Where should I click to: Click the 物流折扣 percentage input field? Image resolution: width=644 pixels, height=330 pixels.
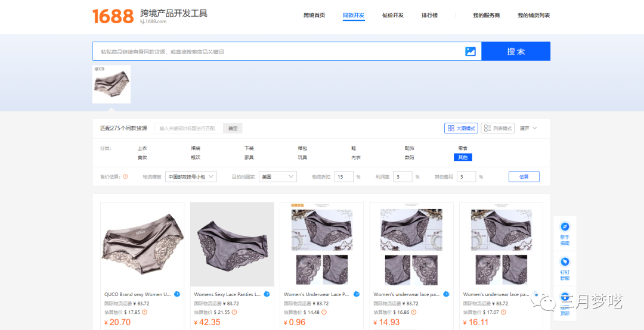pyautogui.click(x=343, y=177)
